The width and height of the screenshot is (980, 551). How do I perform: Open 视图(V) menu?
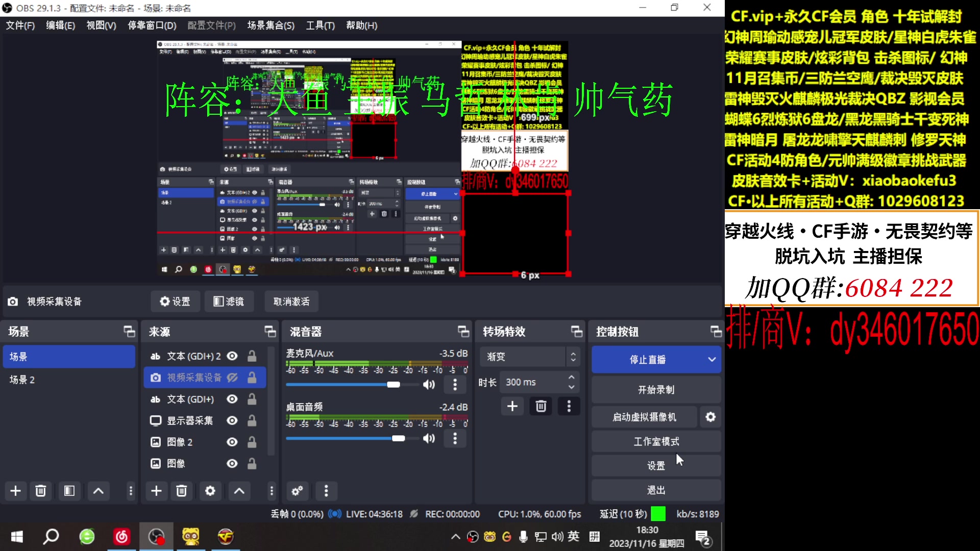(101, 26)
